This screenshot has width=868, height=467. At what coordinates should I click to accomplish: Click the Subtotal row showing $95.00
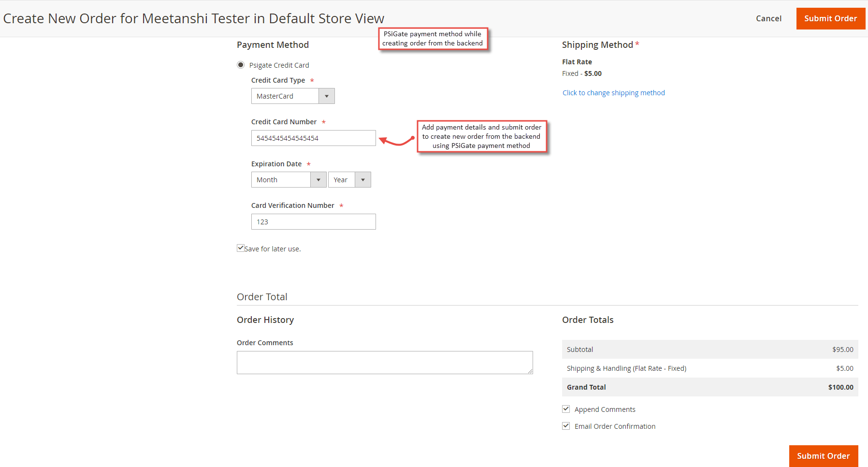[x=709, y=349]
